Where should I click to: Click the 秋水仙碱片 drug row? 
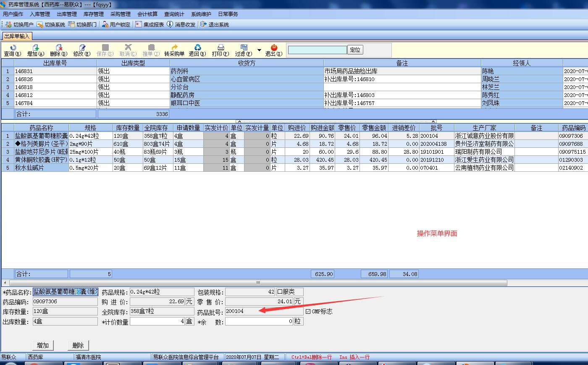click(41, 168)
